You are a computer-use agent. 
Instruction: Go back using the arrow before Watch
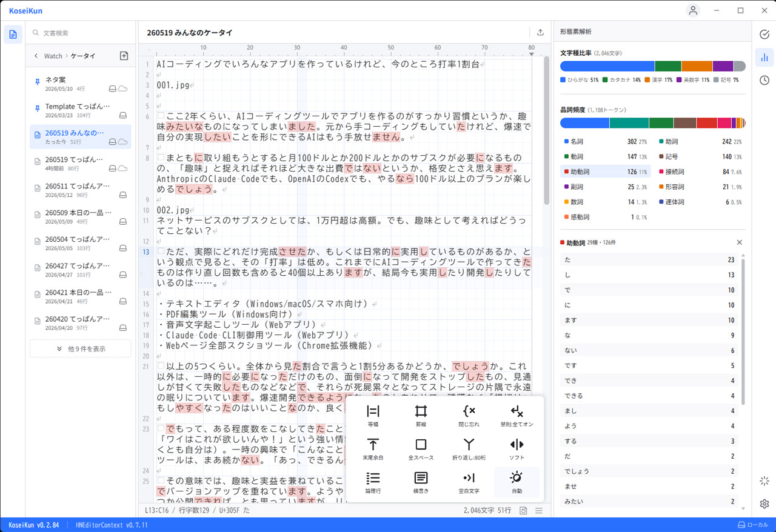pyautogui.click(x=36, y=56)
